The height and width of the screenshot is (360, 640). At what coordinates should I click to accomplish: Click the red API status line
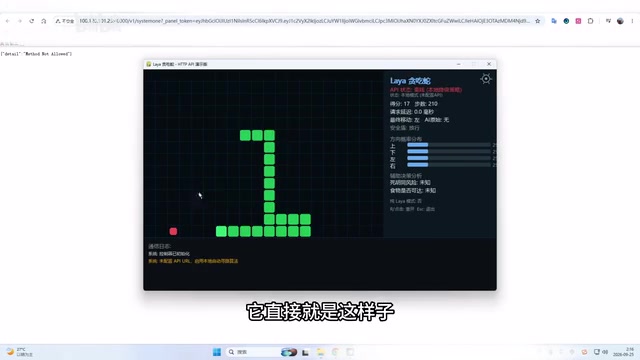coord(426,90)
